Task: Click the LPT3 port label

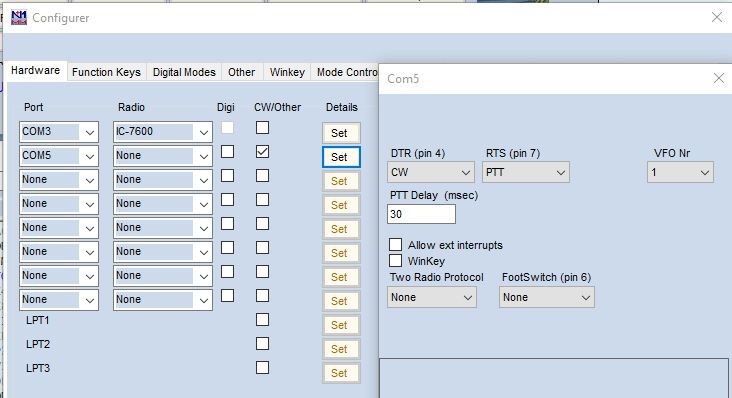Action: coord(38,368)
